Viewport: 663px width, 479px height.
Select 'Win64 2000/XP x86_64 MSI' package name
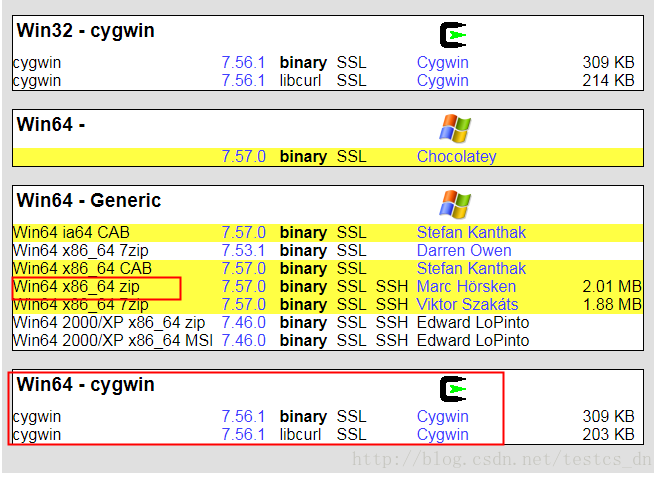pos(113,340)
